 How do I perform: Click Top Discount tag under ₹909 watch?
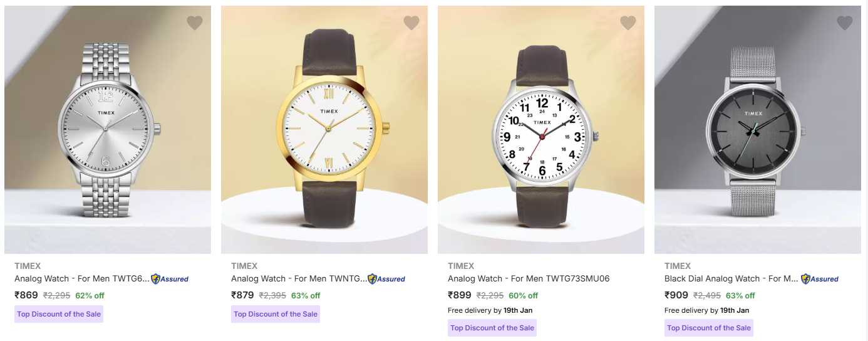pos(709,328)
